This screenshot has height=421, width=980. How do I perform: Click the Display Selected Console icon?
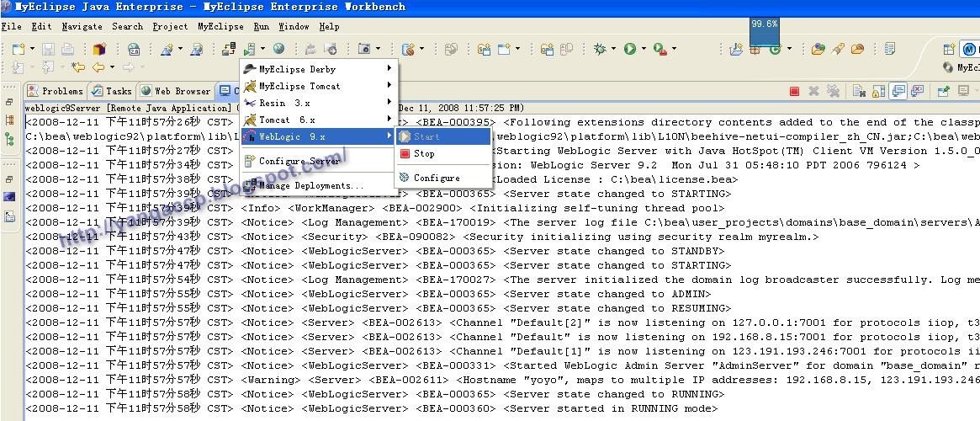click(963, 91)
